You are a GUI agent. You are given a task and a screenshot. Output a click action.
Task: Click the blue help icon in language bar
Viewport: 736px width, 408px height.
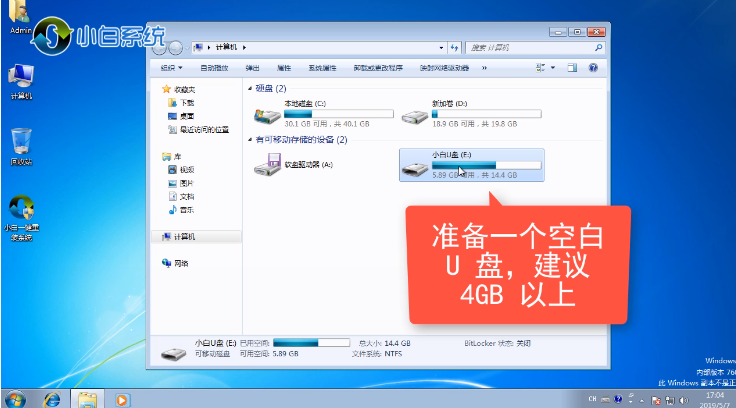(618, 399)
